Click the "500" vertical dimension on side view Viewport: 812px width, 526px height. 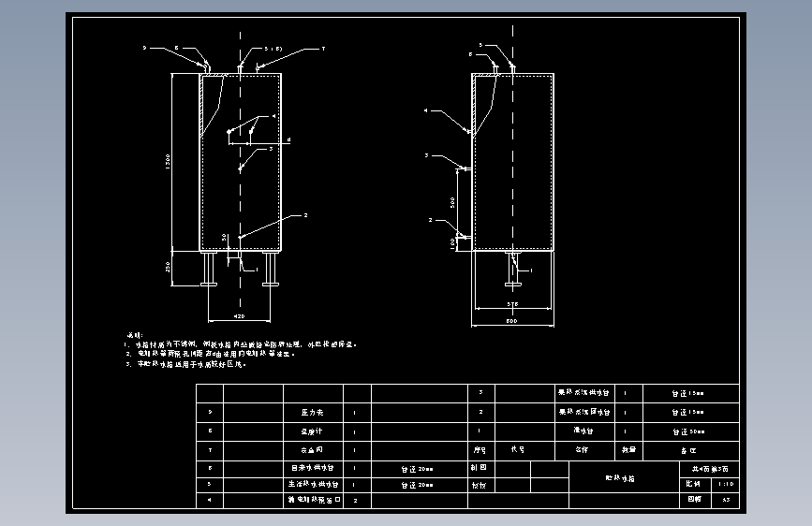pyautogui.click(x=452, y=202)
